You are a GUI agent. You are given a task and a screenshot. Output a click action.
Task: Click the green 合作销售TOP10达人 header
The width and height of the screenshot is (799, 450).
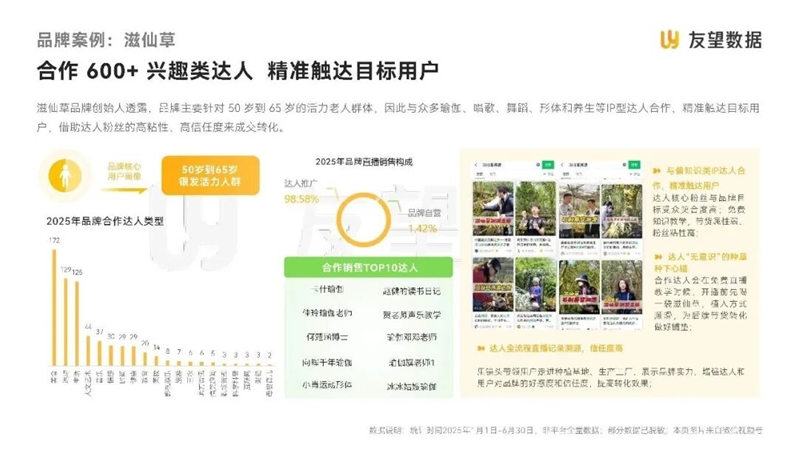368,268
